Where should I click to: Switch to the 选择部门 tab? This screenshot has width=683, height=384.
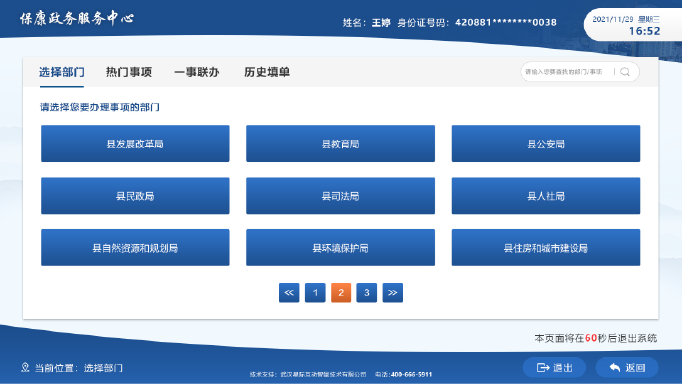point(62,72)
